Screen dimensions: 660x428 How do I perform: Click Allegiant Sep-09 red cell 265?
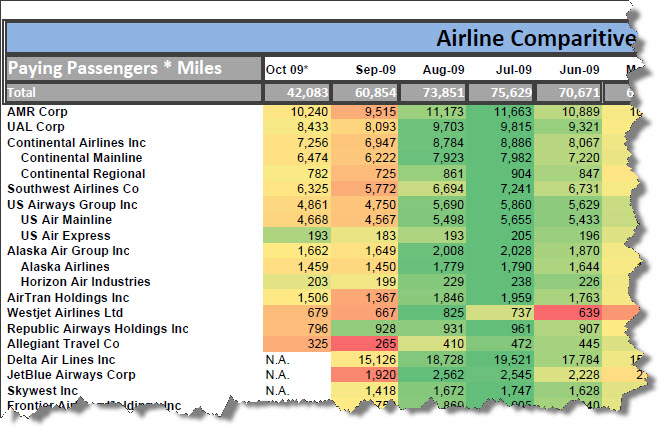tap(365, 344)
